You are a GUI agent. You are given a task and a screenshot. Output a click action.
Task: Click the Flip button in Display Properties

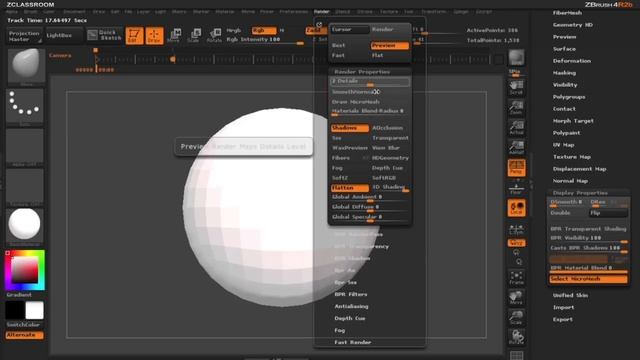[608, 213]
